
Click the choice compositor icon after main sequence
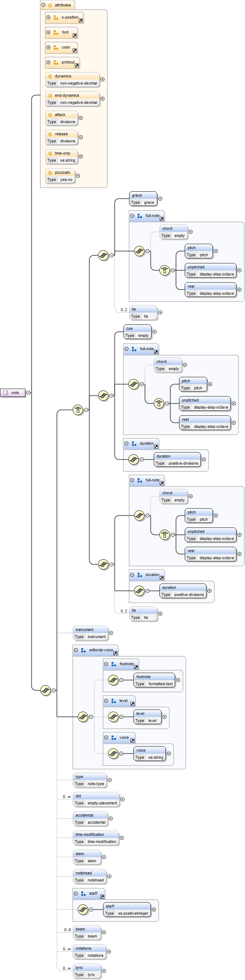(78, 410)
